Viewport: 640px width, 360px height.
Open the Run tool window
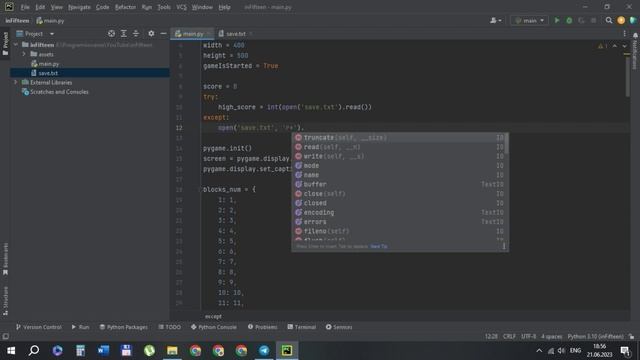80,327
